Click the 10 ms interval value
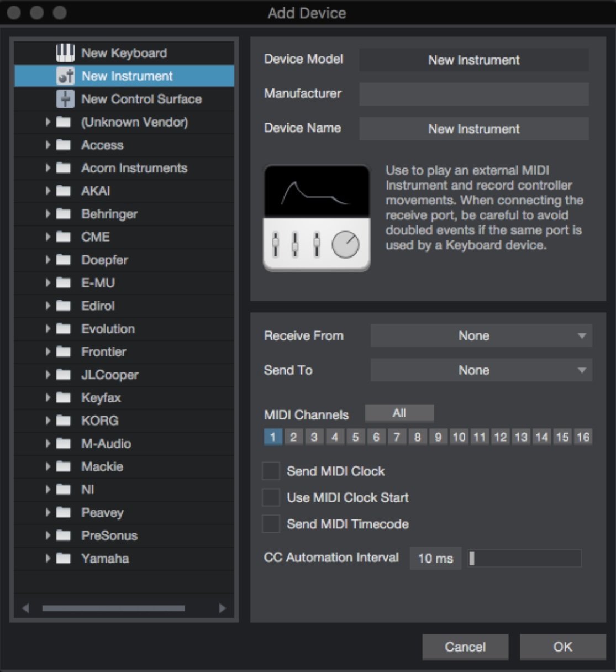This screenshot has width=616, height=672. tap(435, 558)
